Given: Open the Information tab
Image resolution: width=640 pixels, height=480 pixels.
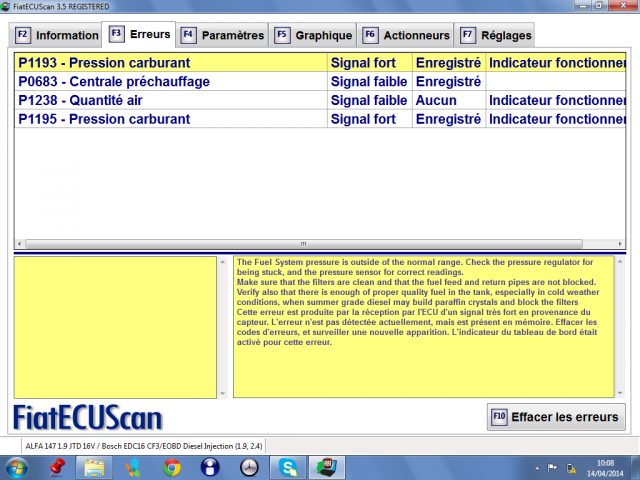Looking at the screenshot, I should (56, 35).
